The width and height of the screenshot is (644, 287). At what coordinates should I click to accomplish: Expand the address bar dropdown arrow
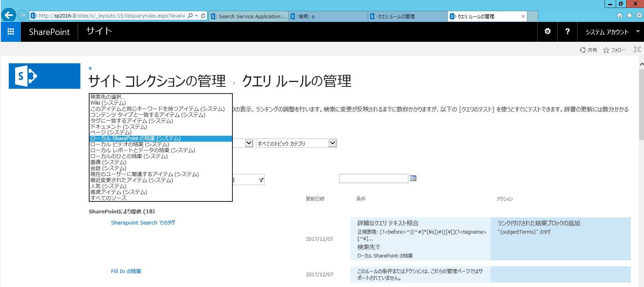(197, 16)
